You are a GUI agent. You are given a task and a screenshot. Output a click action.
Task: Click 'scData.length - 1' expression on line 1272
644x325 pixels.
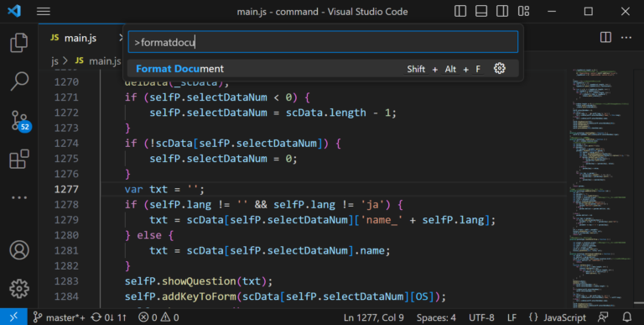point(339,113)
